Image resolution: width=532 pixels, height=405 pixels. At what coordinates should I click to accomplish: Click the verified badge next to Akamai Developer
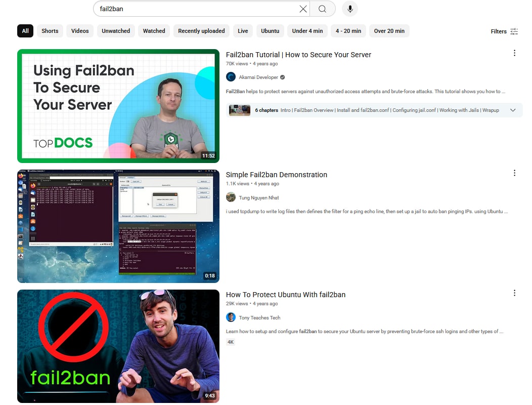coord(282,77)
